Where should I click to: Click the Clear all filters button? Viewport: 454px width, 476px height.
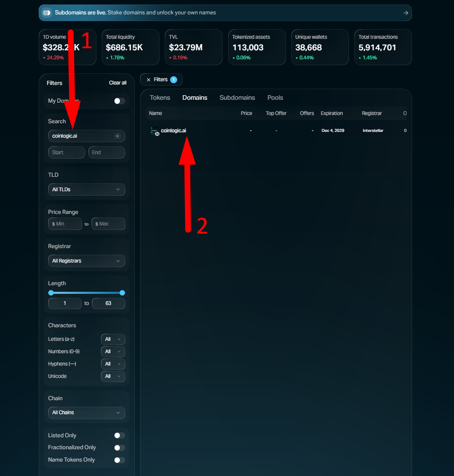click(117, 83)
